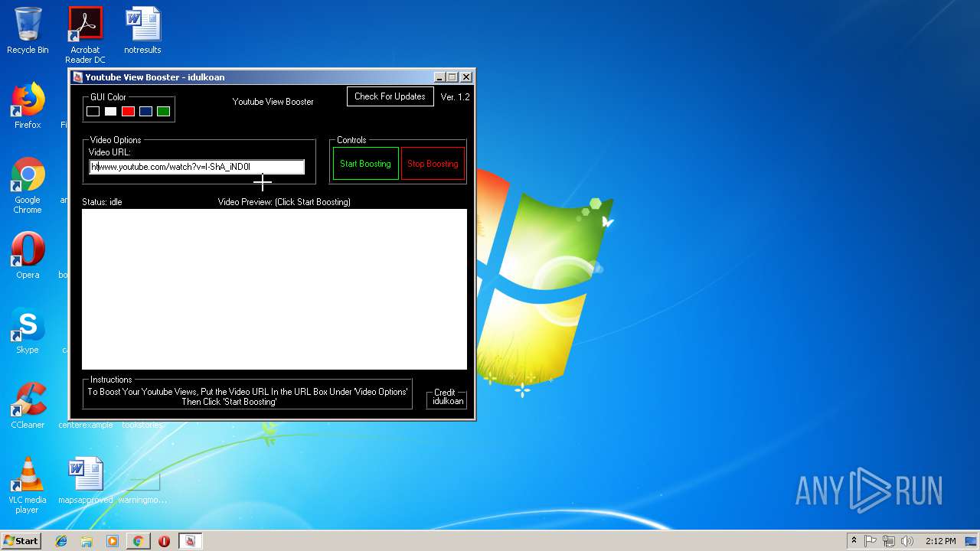The width and height of the screenshot is (980, 551).
Task: Open the VLC media player desktop icon
Action: click(28, 485)
